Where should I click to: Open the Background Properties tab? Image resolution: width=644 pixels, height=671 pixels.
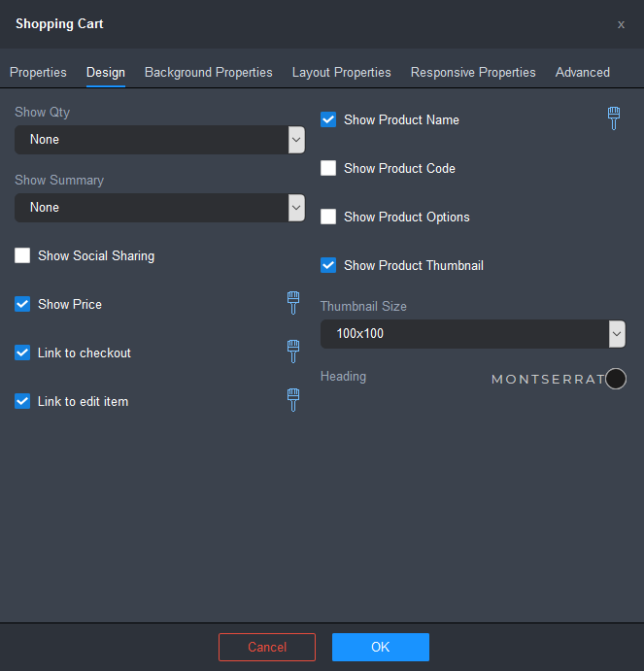pyautogui.click(x=209, y=72)
